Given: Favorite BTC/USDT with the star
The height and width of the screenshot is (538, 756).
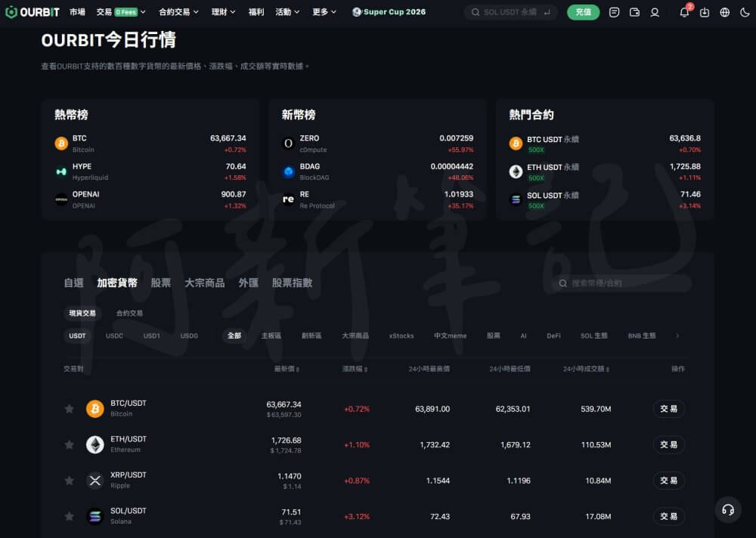Looking at the screenshot, I should click(70, 409).
